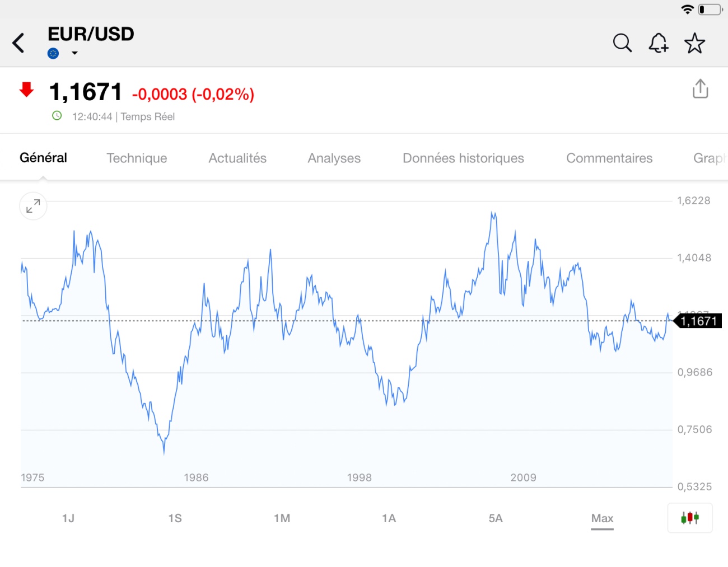Choose the 1M chart period
728x567 pixels.
tap(282, 518)
